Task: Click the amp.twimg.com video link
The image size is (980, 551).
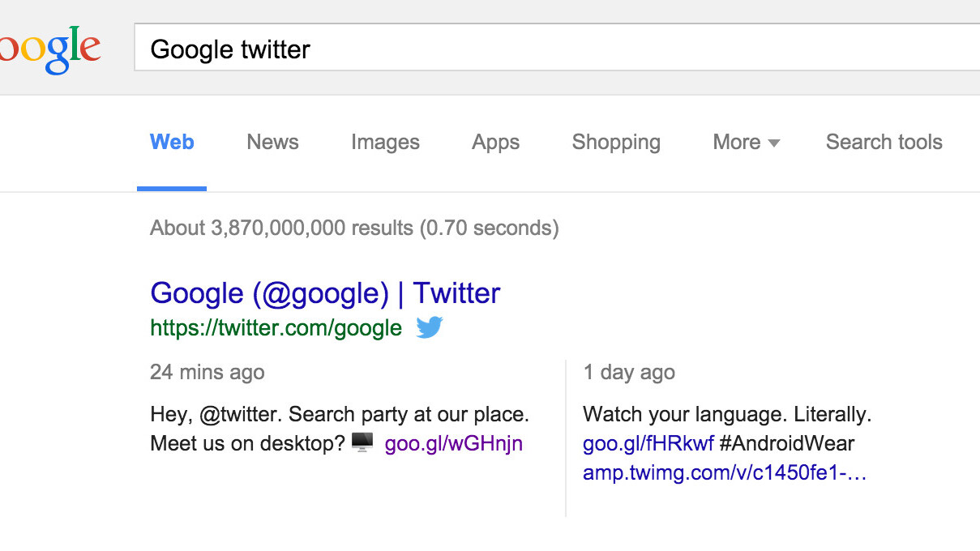Action: pyautogui.click(x=724, y=472)
